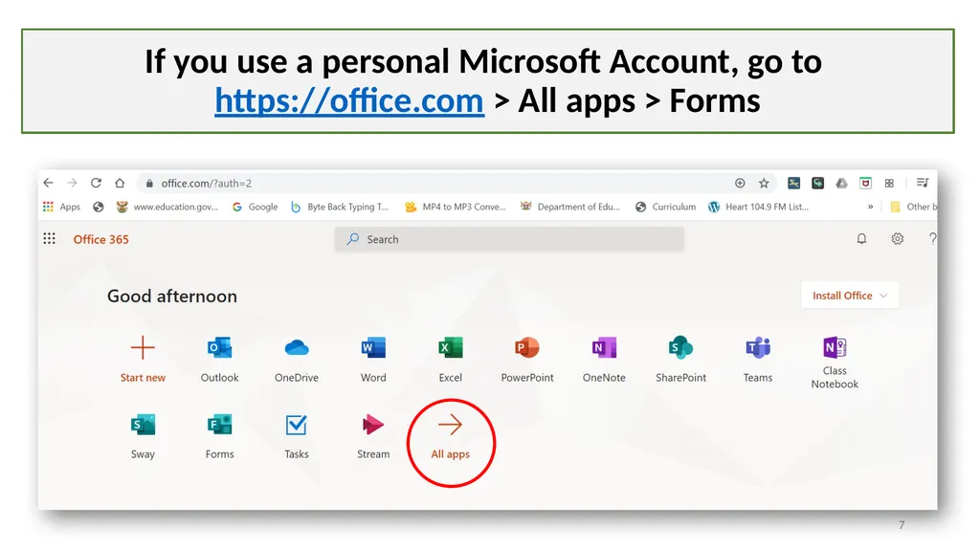Open the Sway app
The image size is (980, 550).
pyautogui.click(x=143, y=425)
